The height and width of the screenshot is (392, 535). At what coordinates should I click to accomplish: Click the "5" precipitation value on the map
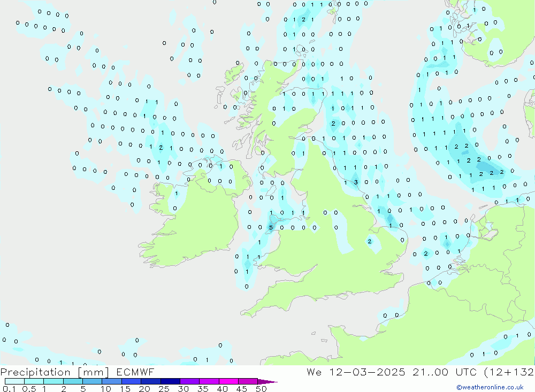pos(271,228)
